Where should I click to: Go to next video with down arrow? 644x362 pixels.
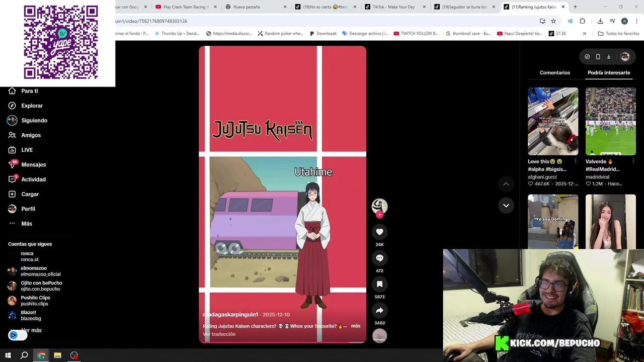506,205
